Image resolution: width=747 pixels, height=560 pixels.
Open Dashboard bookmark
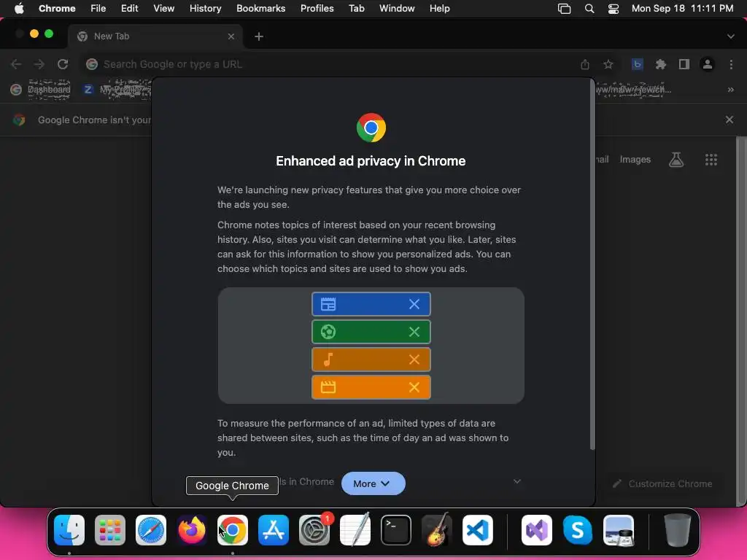pyautogui.click(x=41, y=90)
